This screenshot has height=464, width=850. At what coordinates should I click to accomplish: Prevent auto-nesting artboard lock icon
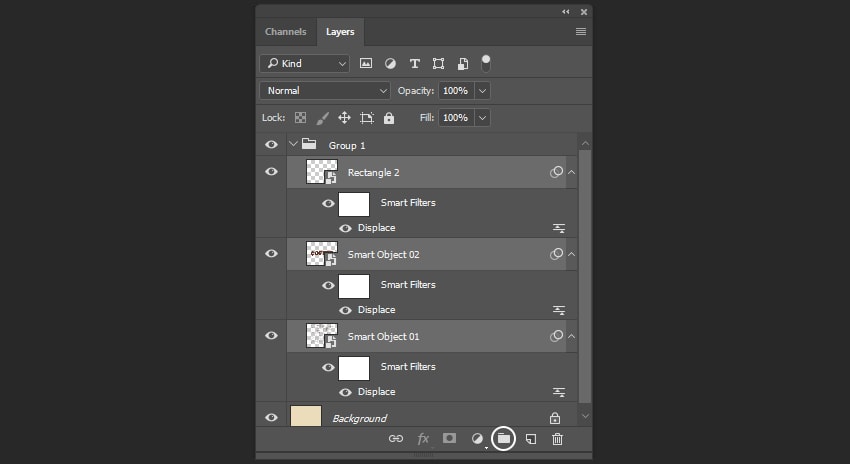pos(367,118)
